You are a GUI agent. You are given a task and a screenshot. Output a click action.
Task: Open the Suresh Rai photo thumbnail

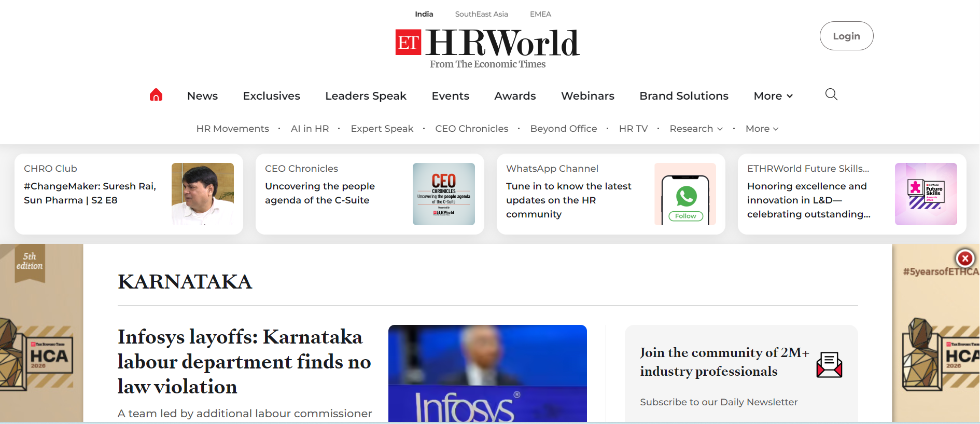203,194
